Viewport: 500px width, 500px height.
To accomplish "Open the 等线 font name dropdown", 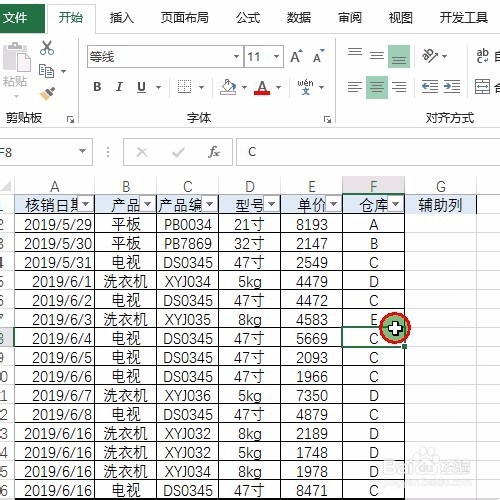I will (x=236, y=56).
